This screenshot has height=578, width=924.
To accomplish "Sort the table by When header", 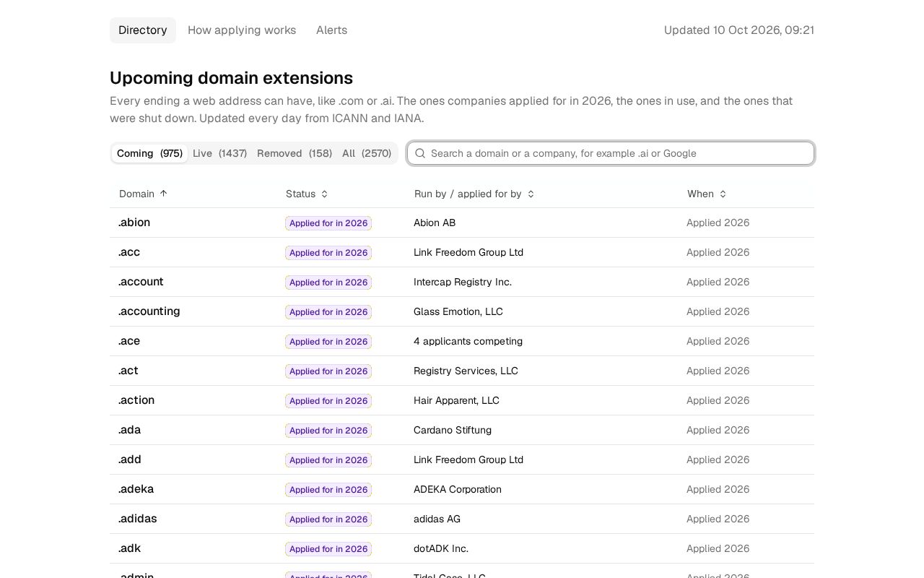I will pos(707,194).
